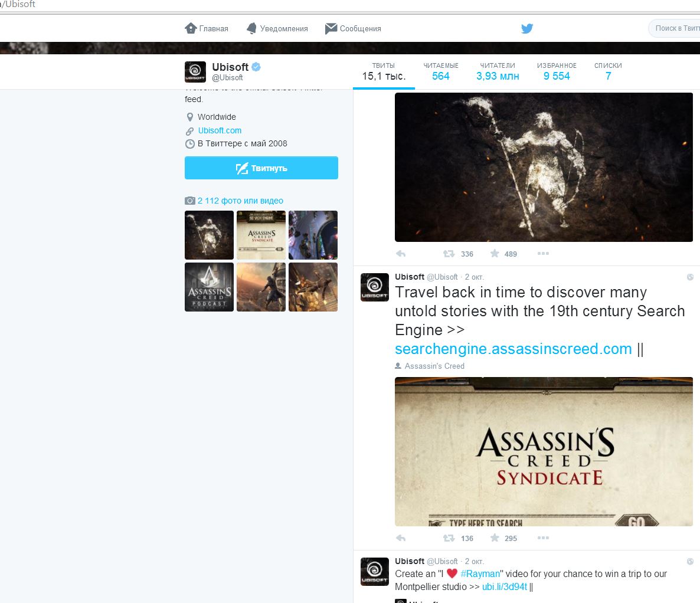Open more options on the 336-retweet tweet
This screenshot has width=700, height=603.
pos(544,254)
